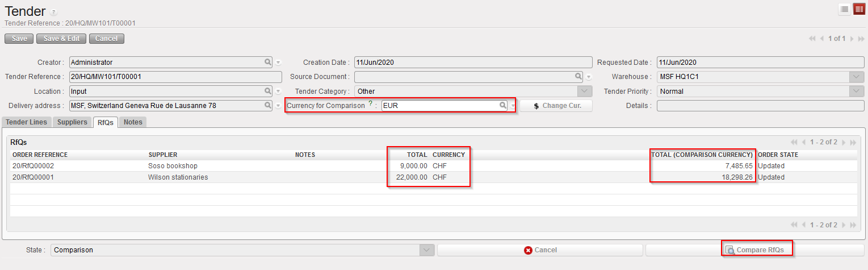Switch to the Tender Lines tab
The image size is (868, 270).
pos(27,122)
